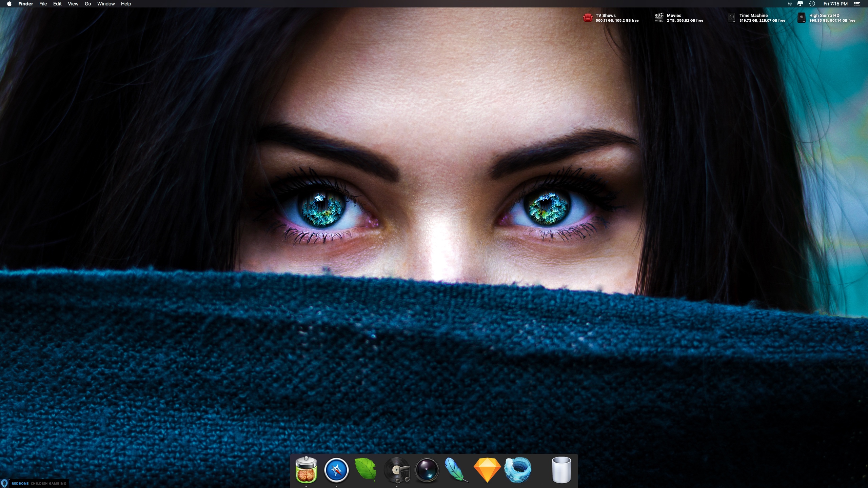Screen dimensions: 868x488
Task: Select the High Sierra HD drive icon
Action: 801,18
